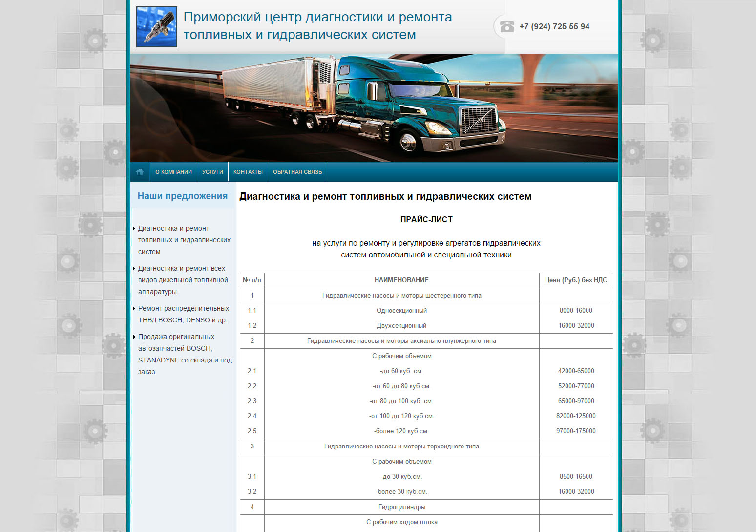The height and width of the screenshot is (532, 756).
Task: Click row Гидравлические насосы и моторы торхоидного типа
Action: 402,446
